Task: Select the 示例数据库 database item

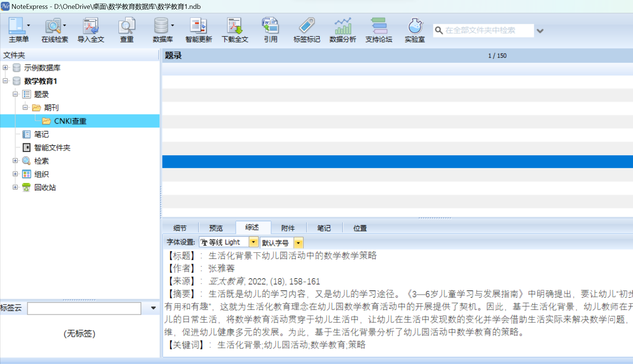Action: [x=42, y=68]
